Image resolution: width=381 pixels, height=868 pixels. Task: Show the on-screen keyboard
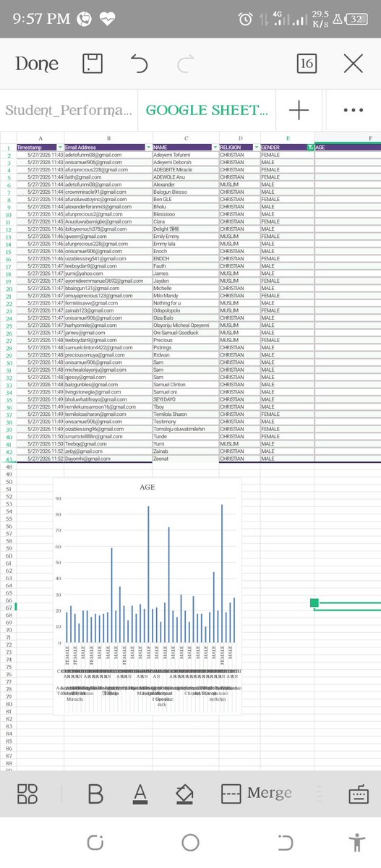(359, 793)
